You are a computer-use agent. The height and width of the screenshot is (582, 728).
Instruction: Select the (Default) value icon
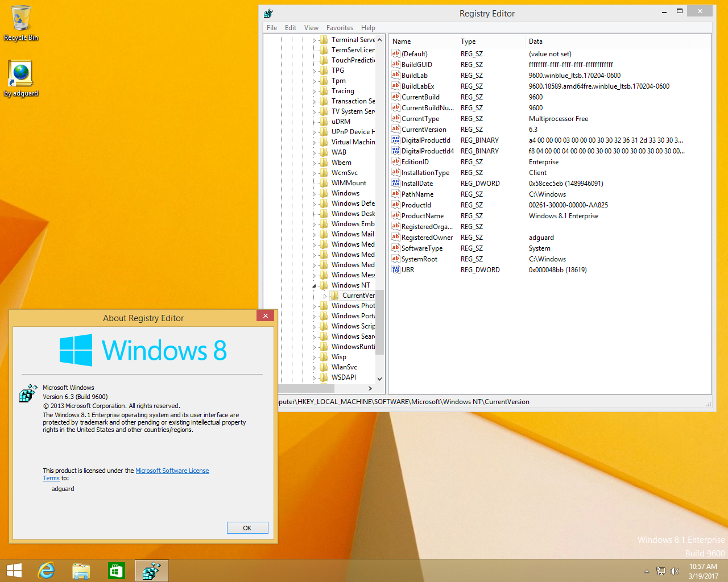396,53
